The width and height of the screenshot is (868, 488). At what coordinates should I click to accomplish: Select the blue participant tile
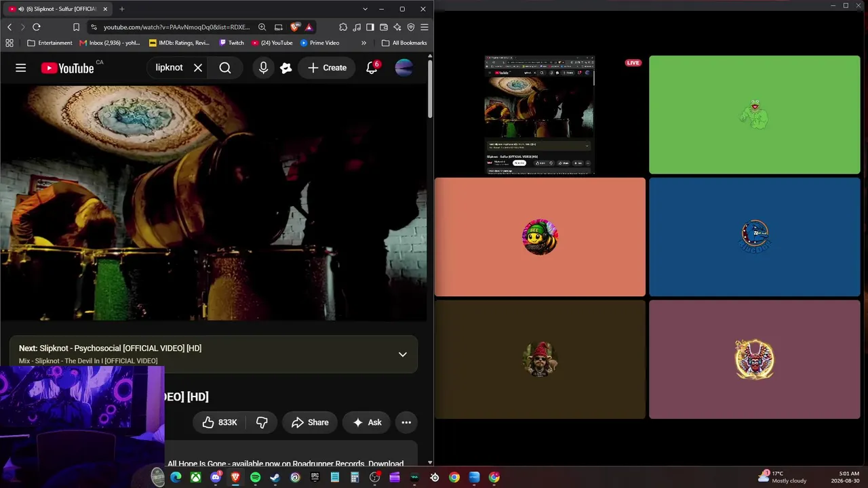pos(755,237)
